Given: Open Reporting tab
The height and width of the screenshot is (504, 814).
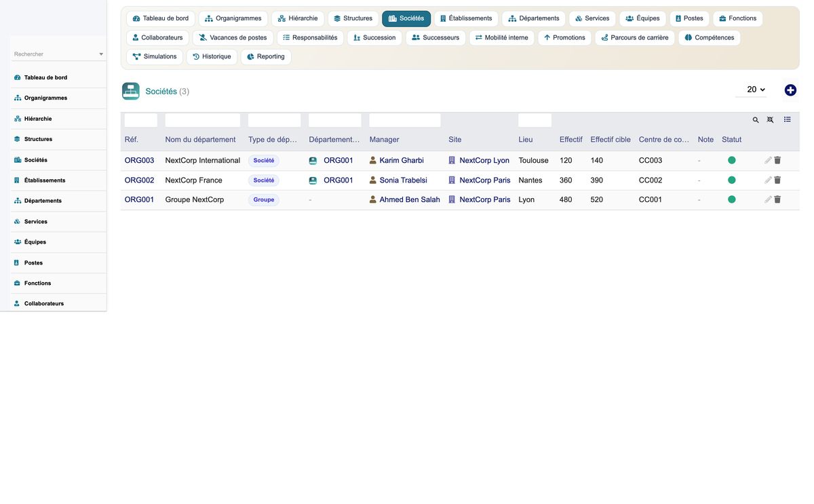Looking at the screenshot, I should [266, 56].
